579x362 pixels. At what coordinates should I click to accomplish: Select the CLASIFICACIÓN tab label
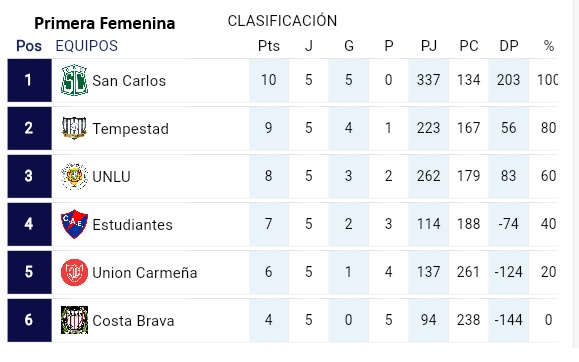click(x=282, y=21)
